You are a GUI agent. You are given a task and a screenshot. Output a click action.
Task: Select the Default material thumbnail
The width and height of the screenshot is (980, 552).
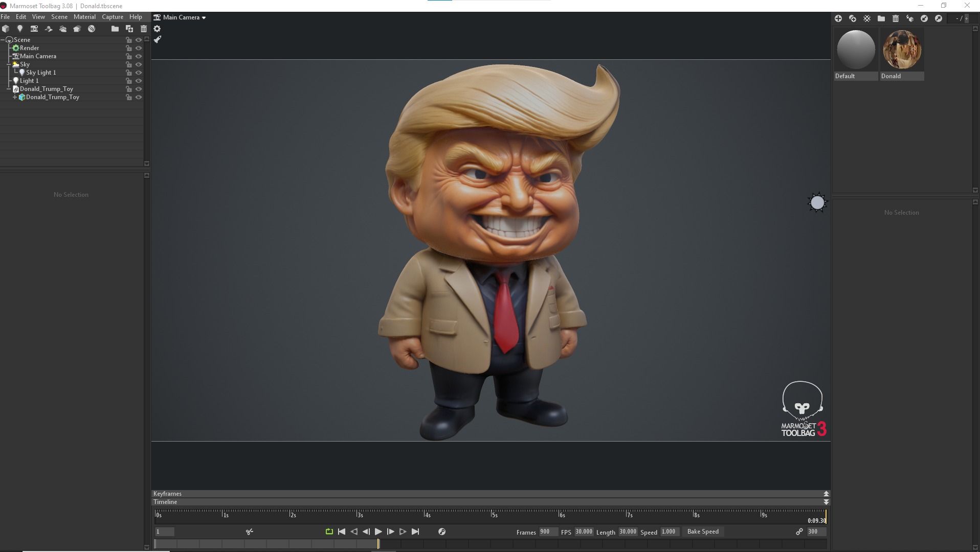point(856,50)
